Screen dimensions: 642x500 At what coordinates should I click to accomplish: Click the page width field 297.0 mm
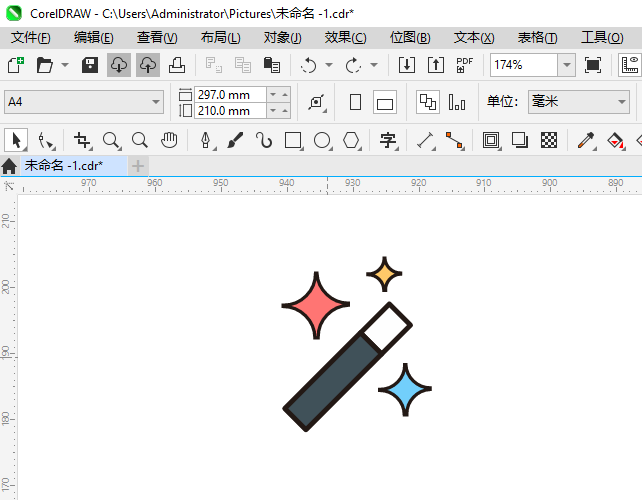tap(230, 95)
